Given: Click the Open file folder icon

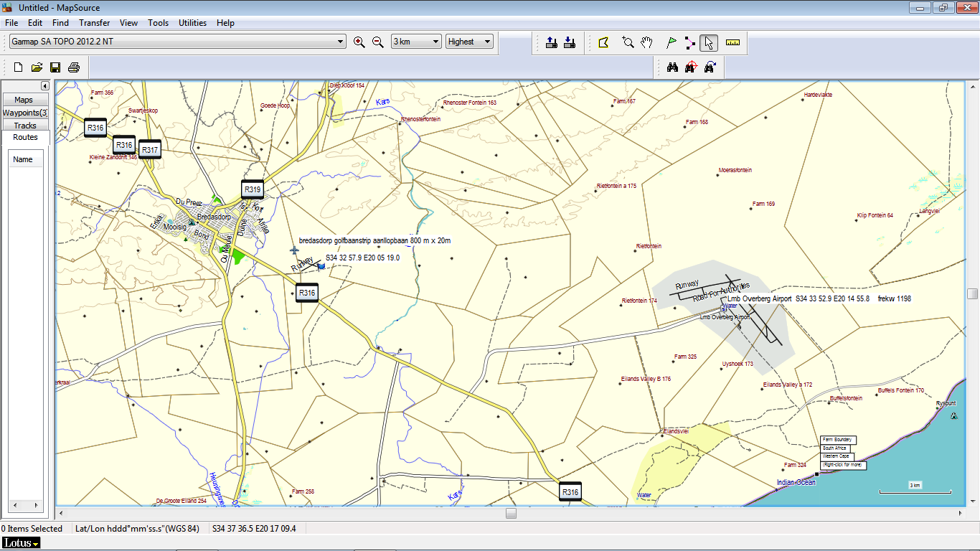Looking at the screenshot, I should point(37,67).
